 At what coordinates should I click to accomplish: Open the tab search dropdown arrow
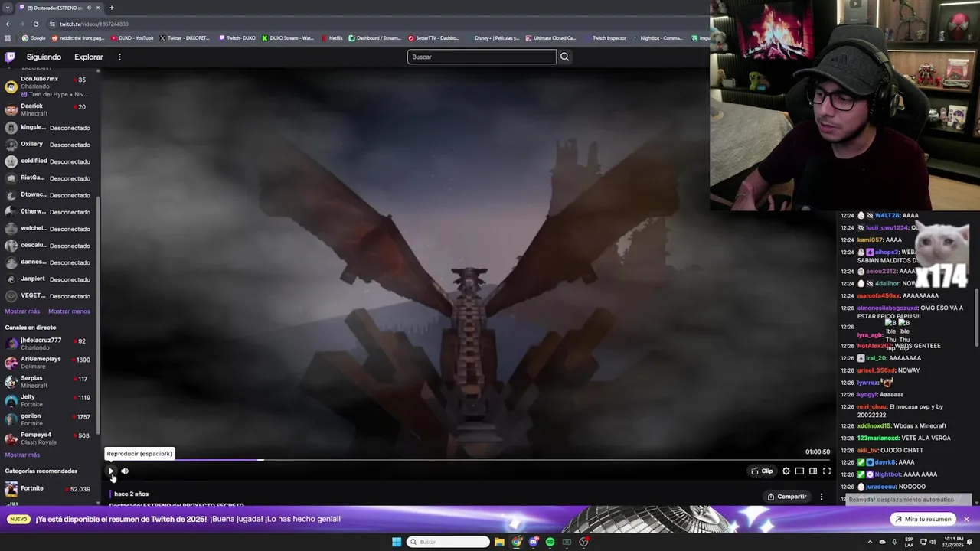coord(7,8)
